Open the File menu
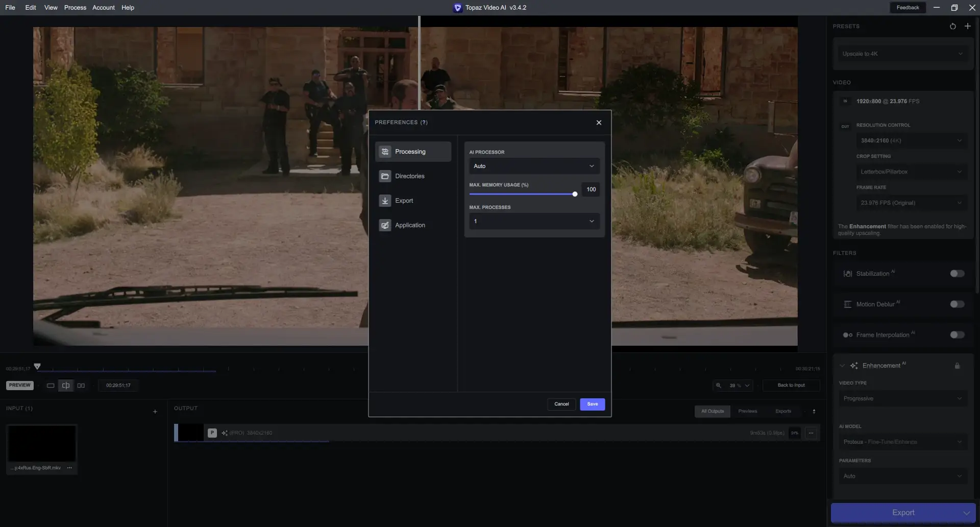Viewport: 980px width, 527px height. click(x=10, y=8)
